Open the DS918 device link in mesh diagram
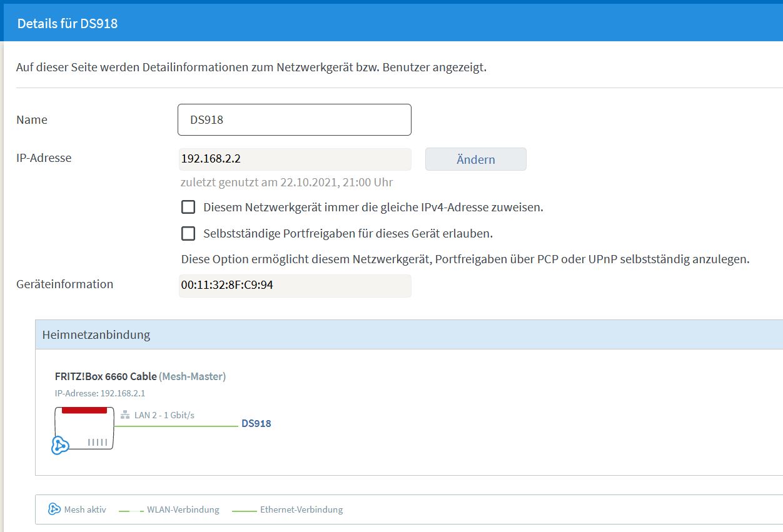 (x=256, y=423)
